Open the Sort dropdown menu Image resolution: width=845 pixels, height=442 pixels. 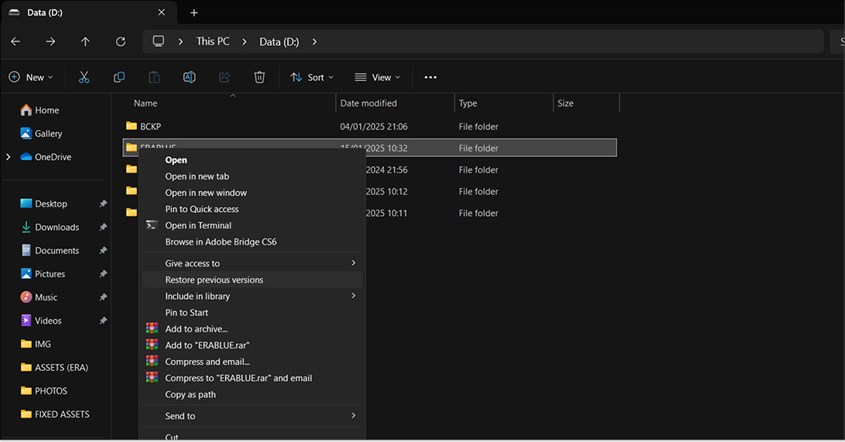point(312,77)
